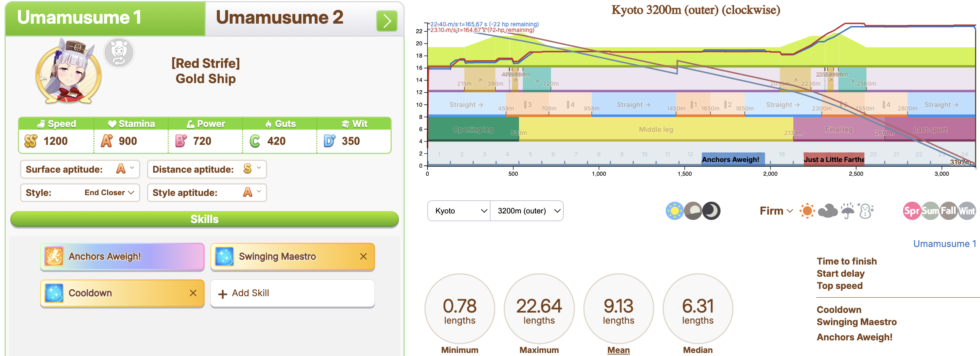Select the Spr spring season icon

[x=912, y=211]
